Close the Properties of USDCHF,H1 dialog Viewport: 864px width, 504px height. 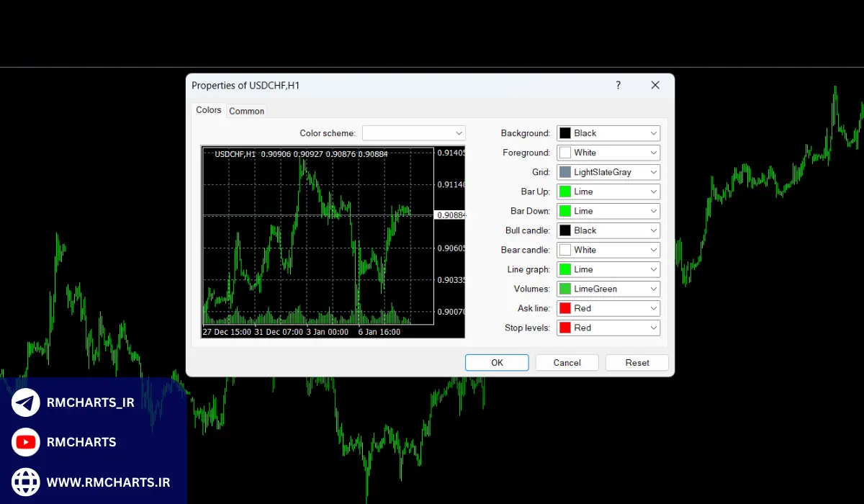tap(655, 85)
